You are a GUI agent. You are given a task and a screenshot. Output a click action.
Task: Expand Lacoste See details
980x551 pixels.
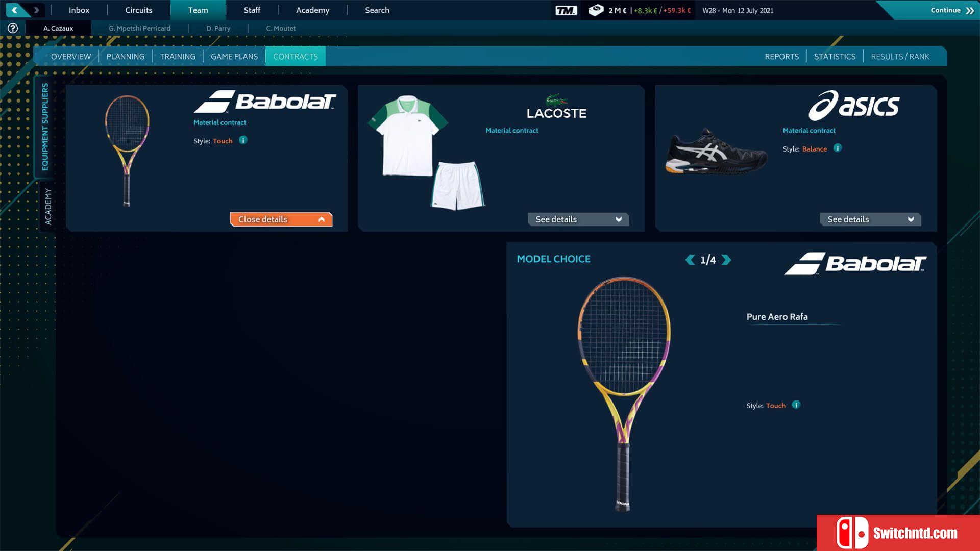578,219
